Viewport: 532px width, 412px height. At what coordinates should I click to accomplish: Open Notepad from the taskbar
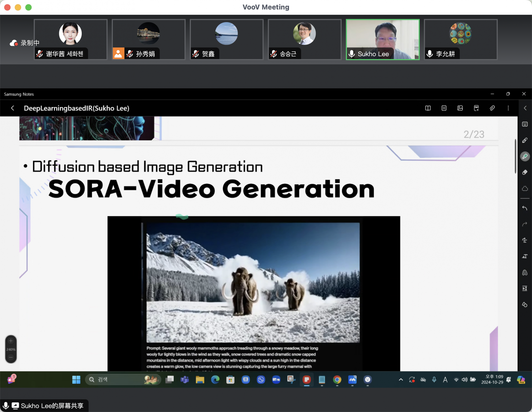322,380
